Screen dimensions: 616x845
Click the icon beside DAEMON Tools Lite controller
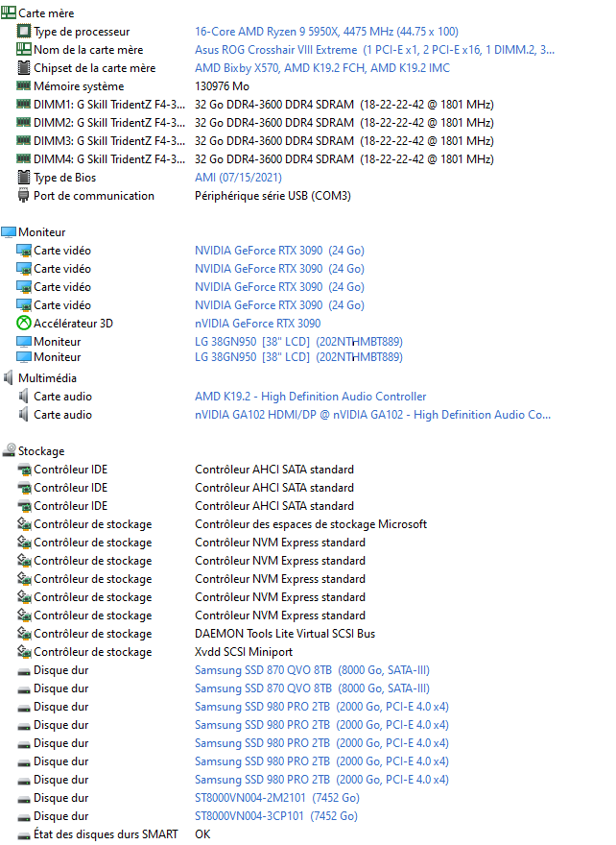(24, 633)
